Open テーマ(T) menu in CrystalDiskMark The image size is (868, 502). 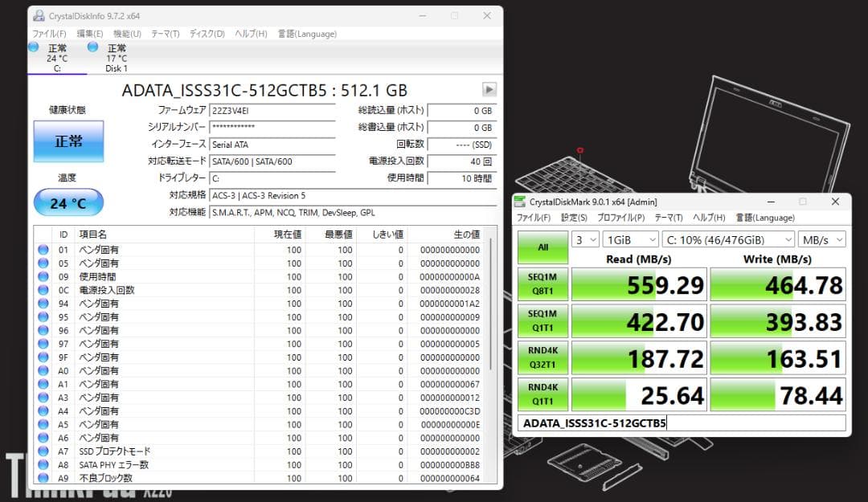[x=668, y=218]
